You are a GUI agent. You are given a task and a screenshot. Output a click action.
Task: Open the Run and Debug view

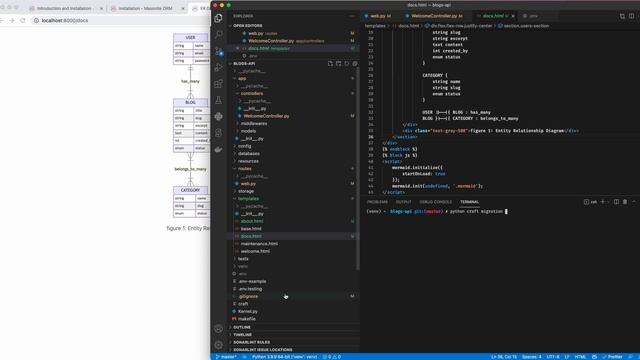coord(218,67)
